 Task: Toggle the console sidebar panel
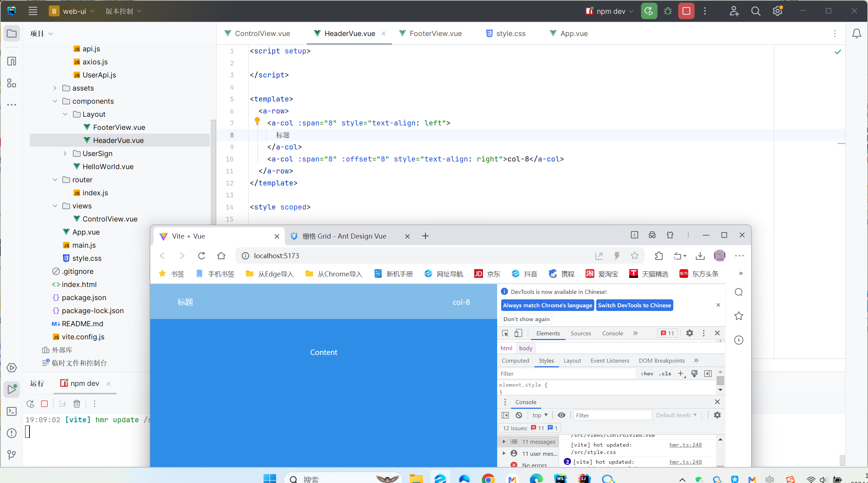pyautogui.click(x=505, y=415)
